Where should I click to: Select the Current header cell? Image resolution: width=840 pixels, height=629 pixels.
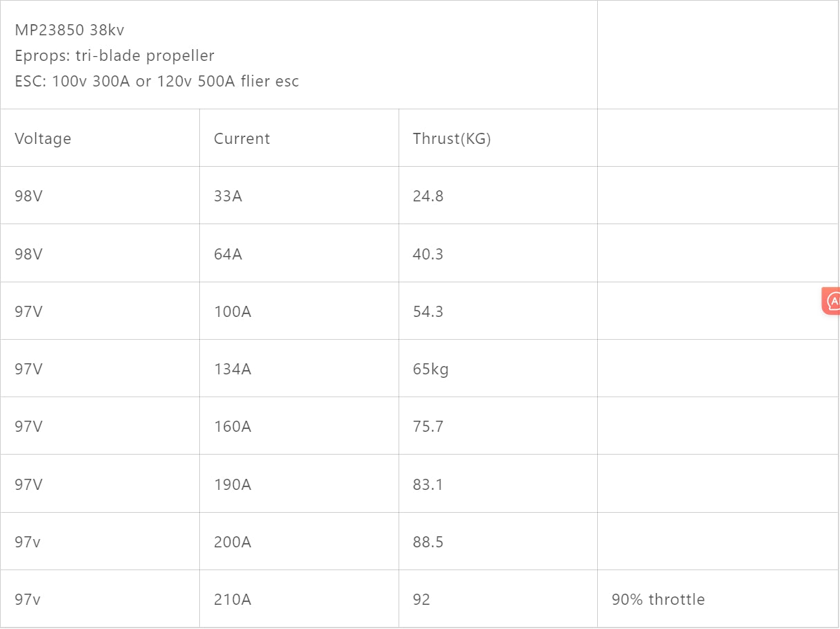tap(299, 138)
